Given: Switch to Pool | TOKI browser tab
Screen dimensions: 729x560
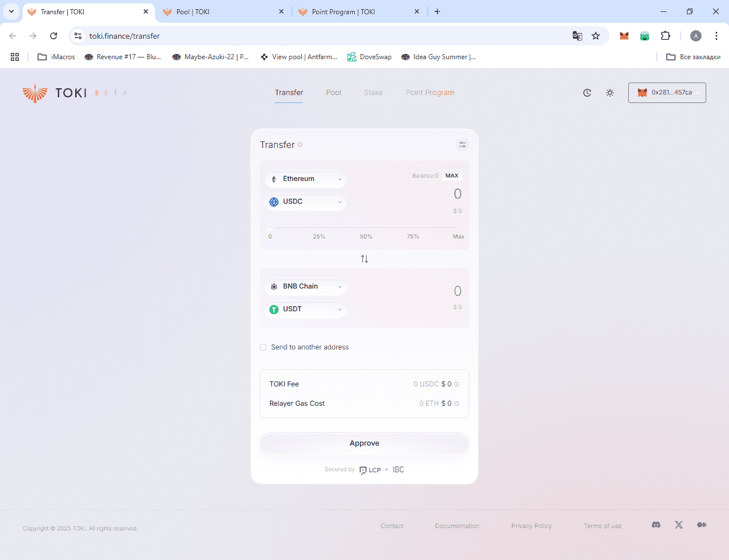Looking at the screenshot, I should pyautogui.click(x=223, y=12).
